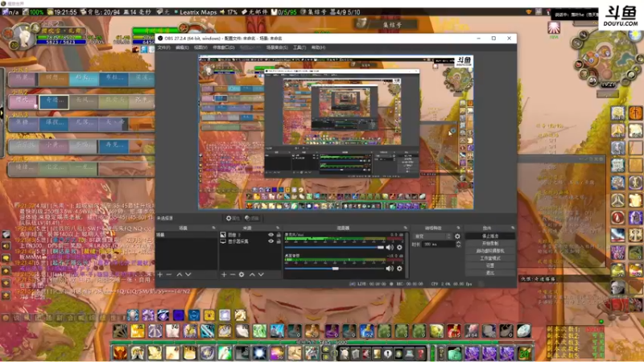
Task: Open the 淡变 transition dropdown
Action: point(433,237)
